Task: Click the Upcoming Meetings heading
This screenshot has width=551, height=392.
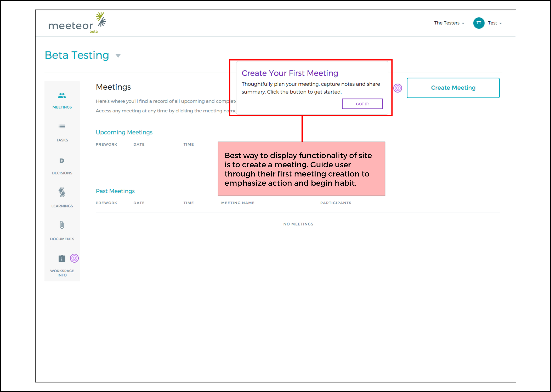Action: tap(124, 133)
